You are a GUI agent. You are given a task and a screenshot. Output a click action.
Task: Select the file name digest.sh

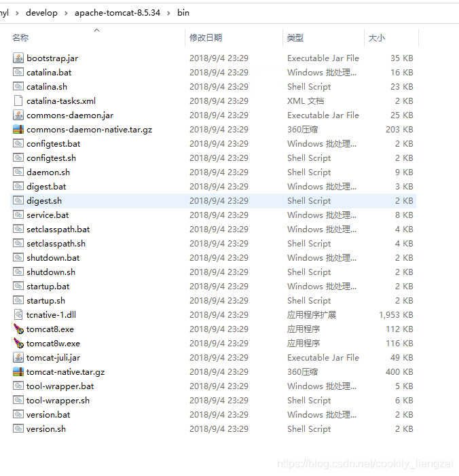click(44, 201)
